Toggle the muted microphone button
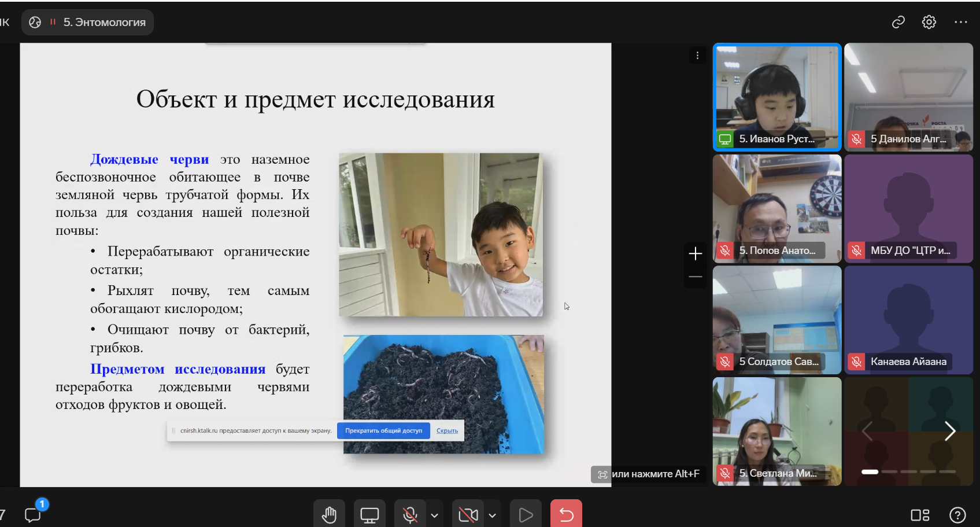The image size is (980, 527). click(x=410, y=514)
